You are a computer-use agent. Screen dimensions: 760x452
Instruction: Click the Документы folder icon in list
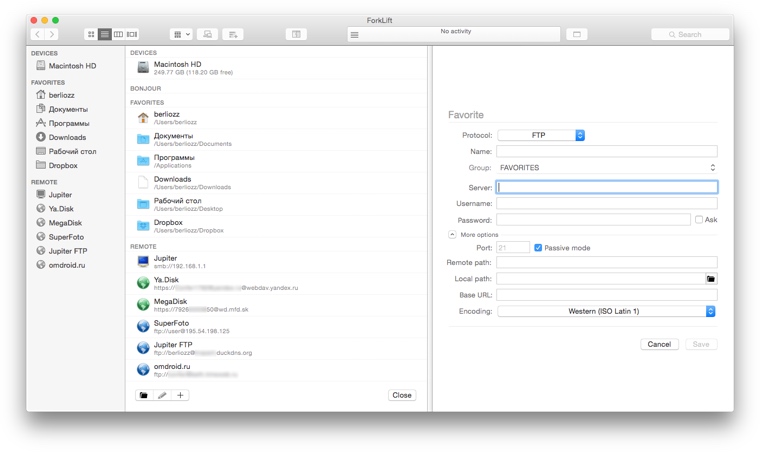pos(143,140)
